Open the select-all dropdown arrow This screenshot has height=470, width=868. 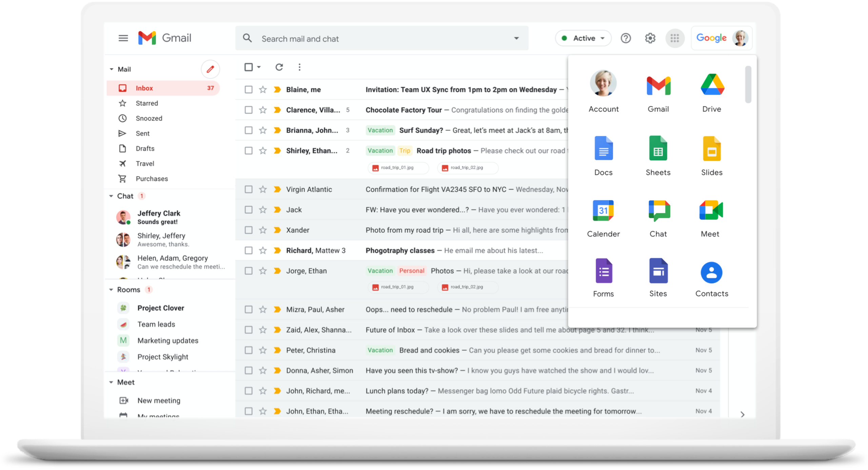coord(259,67)
